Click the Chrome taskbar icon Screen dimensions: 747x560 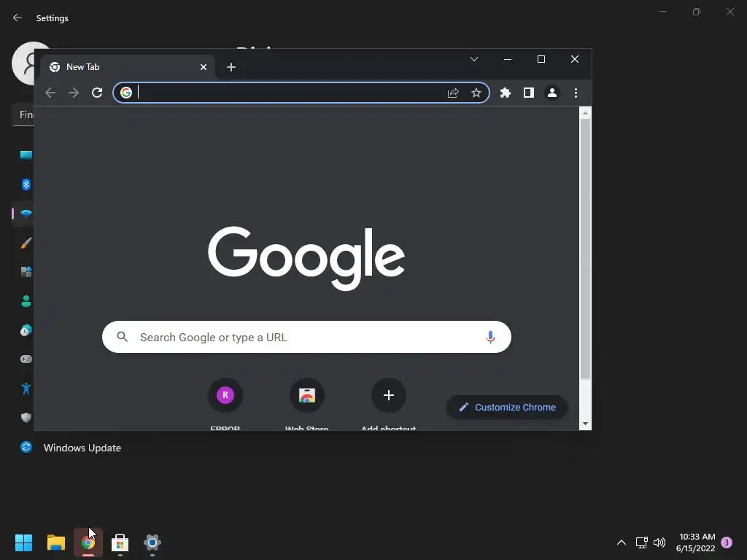[x=88, y=542]
